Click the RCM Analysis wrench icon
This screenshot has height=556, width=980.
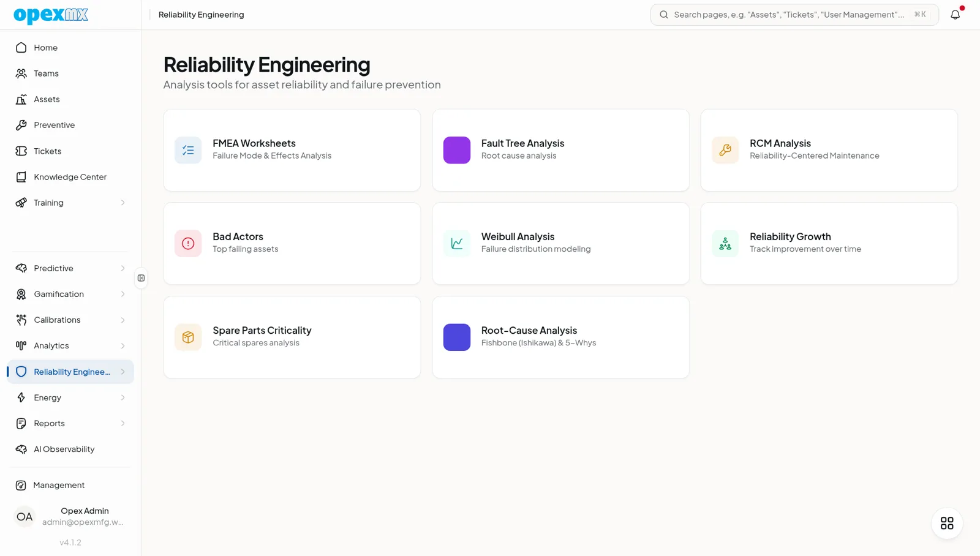[x=725, y=150]
